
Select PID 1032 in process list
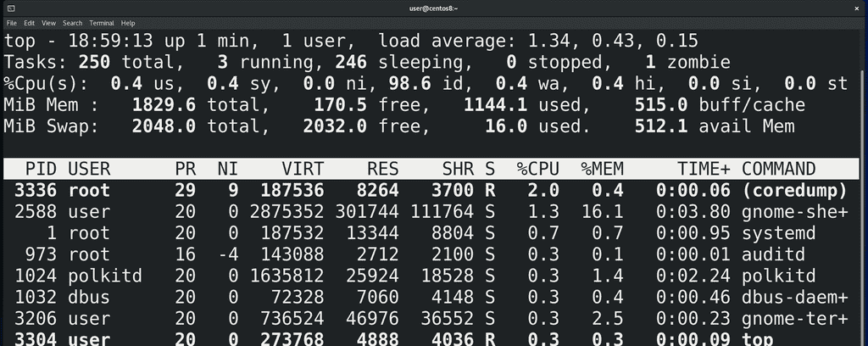pyautogui.click(x=36, y=297)
